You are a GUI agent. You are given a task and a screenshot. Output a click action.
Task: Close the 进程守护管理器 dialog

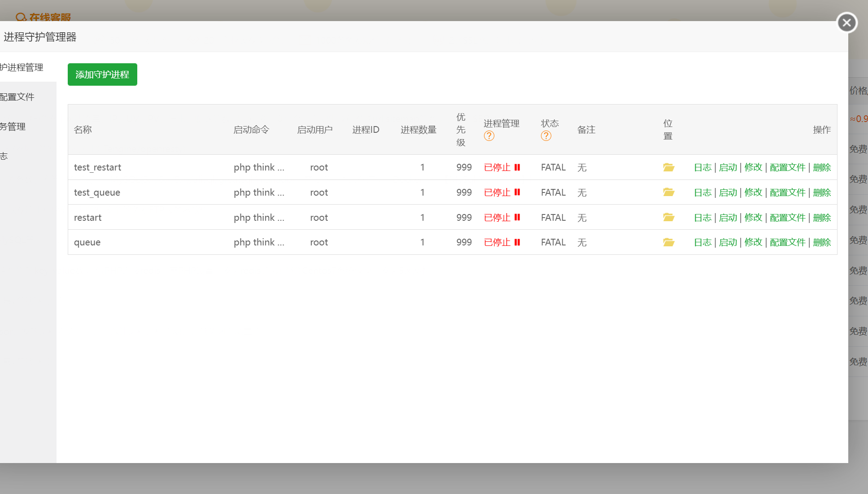click(846, 23)
